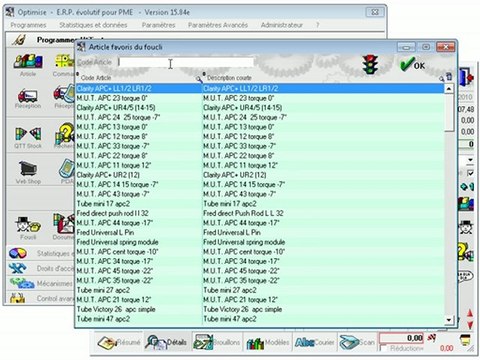Click the search icon beside Description courte column

pos(441,79)
